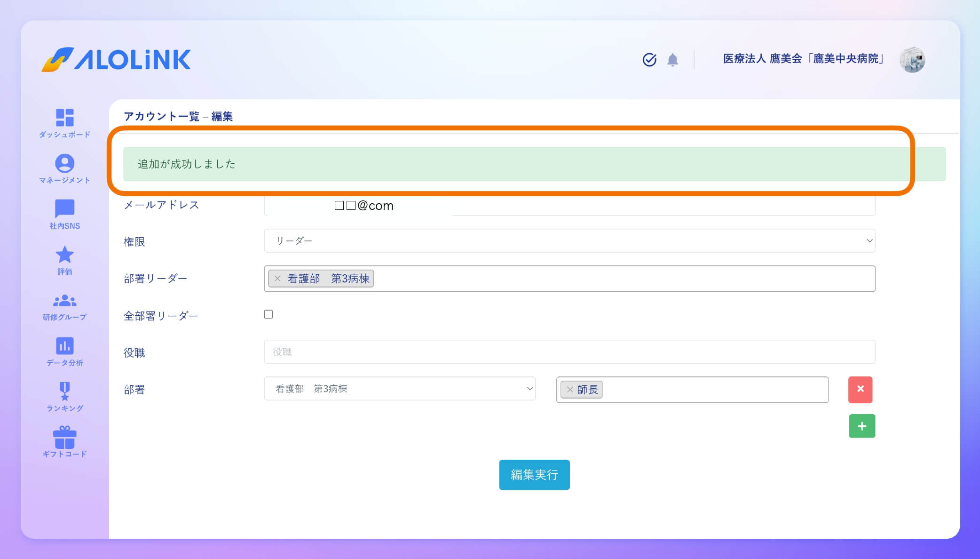980x559 pixels.
Task: Open the user profile avatar
Action: [x=912, y=60]
